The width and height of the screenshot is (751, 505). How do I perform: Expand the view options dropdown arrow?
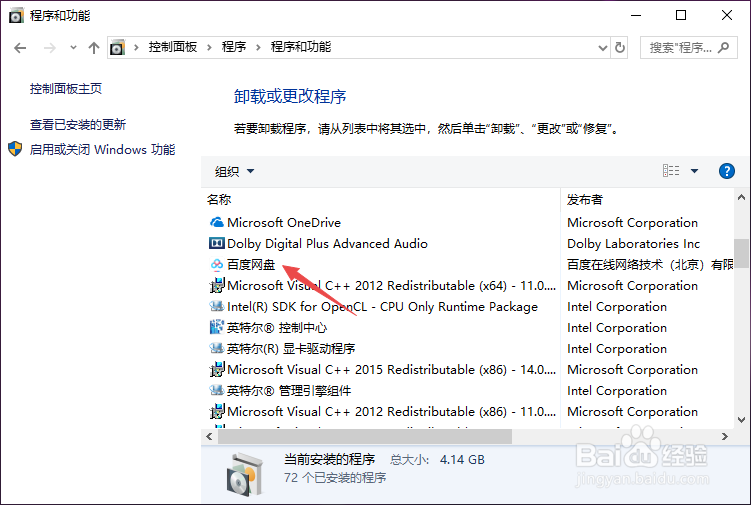click(x=694, y=171)
